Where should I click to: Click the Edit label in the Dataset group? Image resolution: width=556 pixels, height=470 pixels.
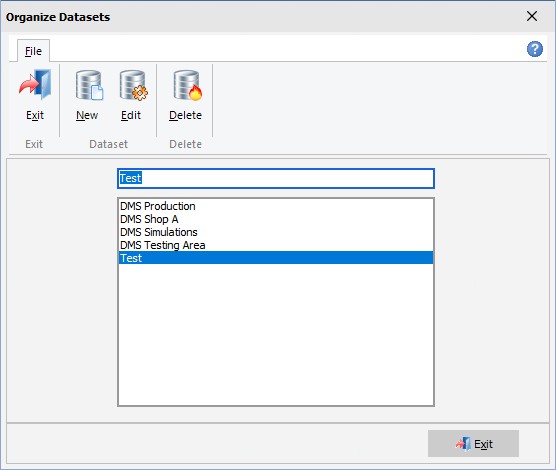pos(131,115)
